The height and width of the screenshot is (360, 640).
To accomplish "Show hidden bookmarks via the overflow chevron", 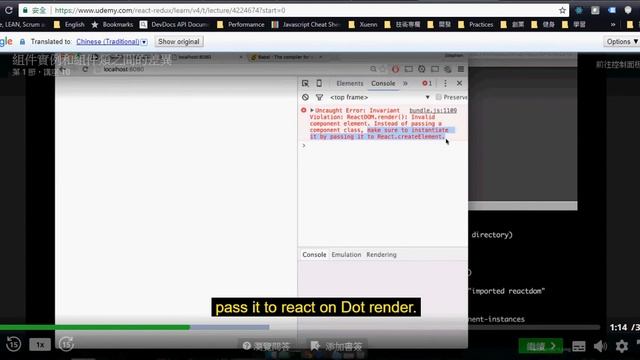I will [x=613, y=24].
